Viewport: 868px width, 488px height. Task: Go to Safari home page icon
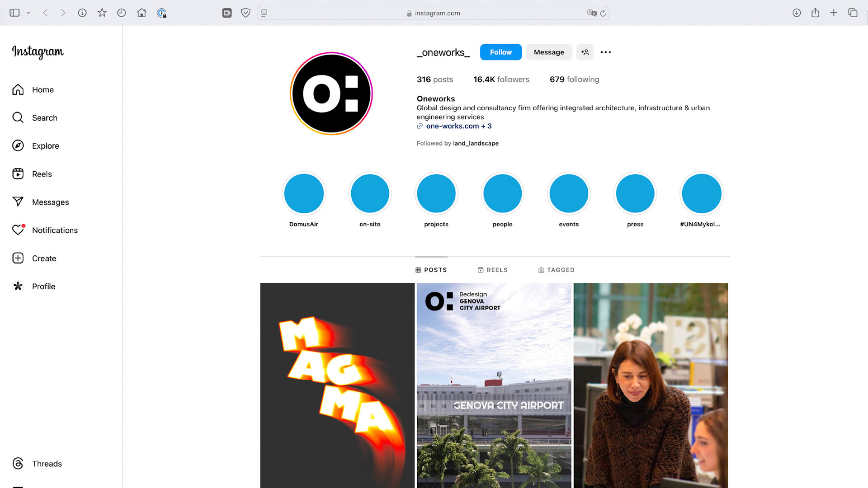click(x=142, y=13)
